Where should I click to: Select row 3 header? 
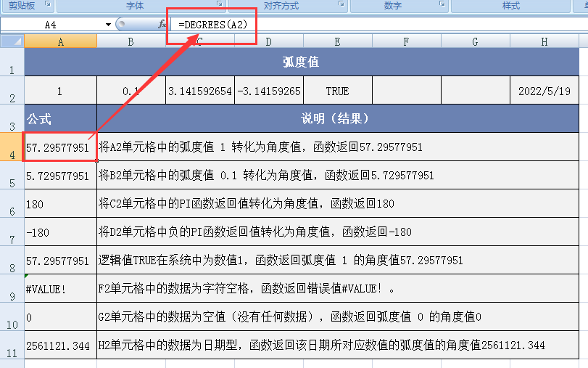click(x=12, y=118)
